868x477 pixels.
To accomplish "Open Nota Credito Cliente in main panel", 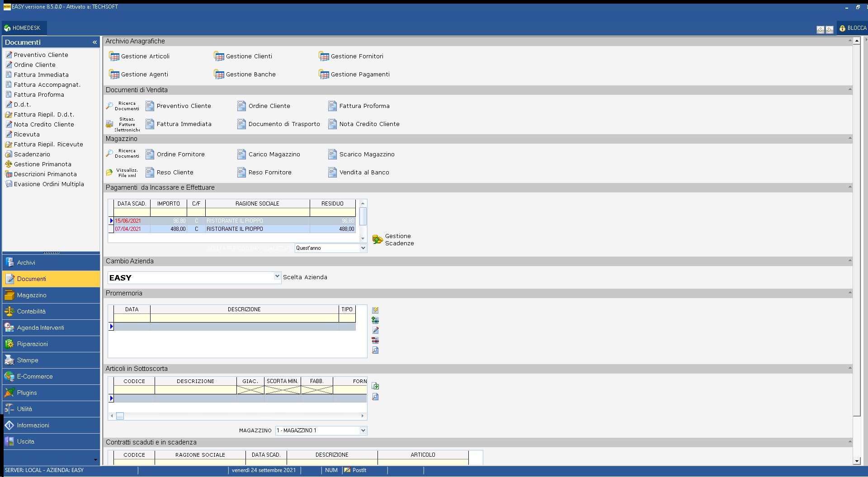I will (x=364, y=124).
